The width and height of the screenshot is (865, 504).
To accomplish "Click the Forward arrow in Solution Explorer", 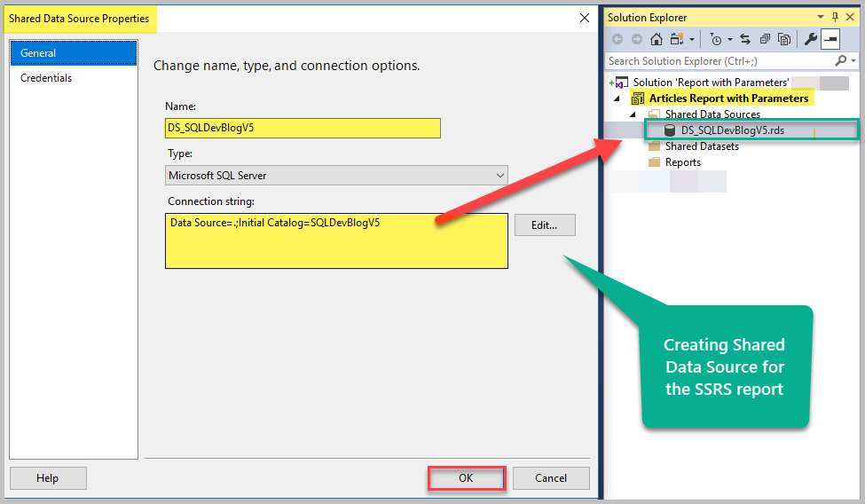I will point(637,39).
